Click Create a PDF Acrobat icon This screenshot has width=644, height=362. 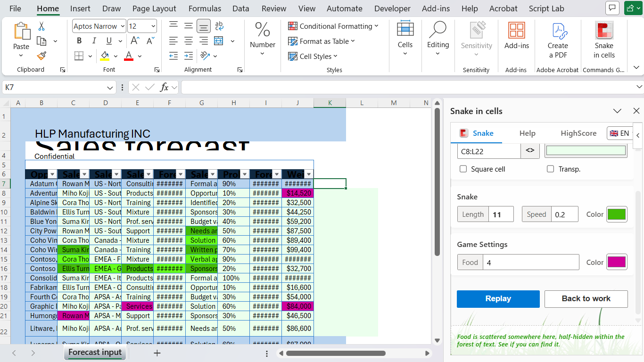pyautogui.click(x=558, y=41)
